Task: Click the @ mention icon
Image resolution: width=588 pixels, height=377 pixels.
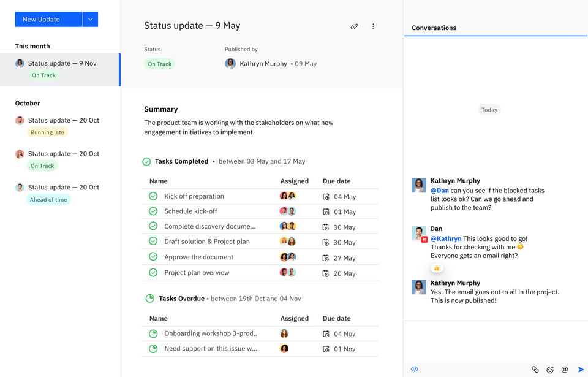Action: 565,370
